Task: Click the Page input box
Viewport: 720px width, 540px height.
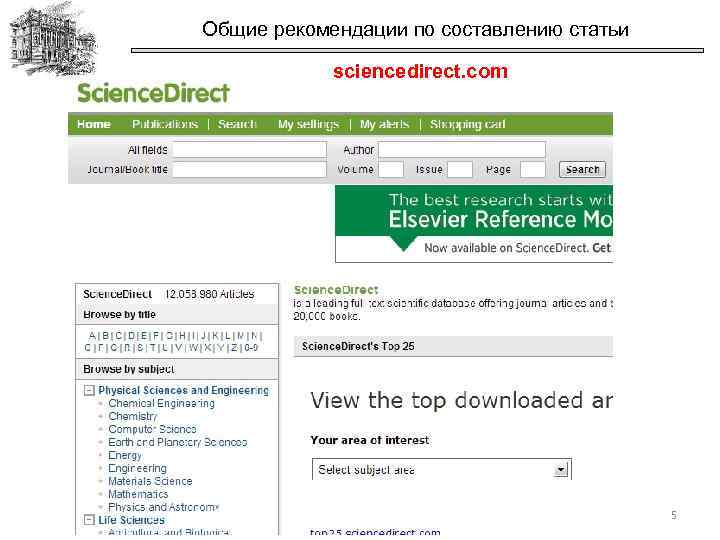Action: click(x=533, y=169)
